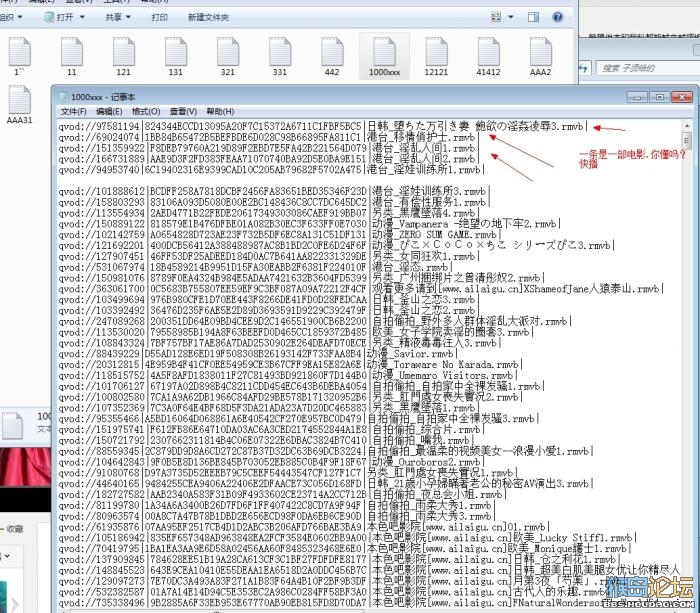The width and height of the screenshot is (700, 613).
Task: Click the line with Umemaro Visitors.rmvb
Action: 288,375
